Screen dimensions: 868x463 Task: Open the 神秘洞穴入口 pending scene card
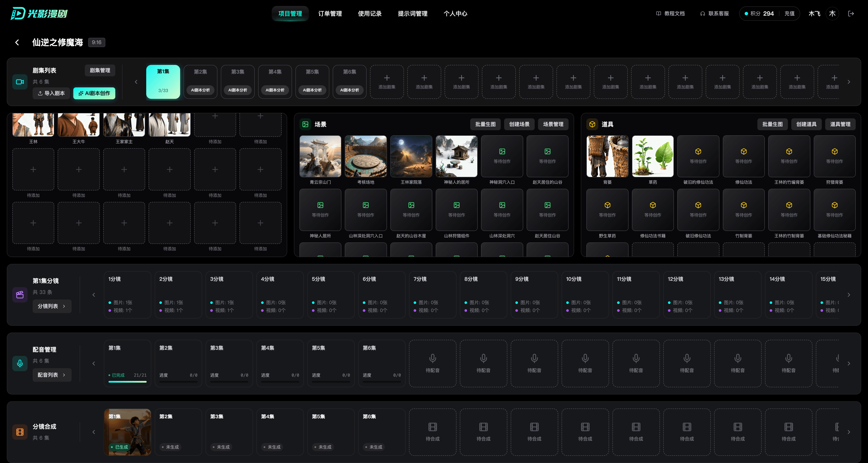point(502,157)
